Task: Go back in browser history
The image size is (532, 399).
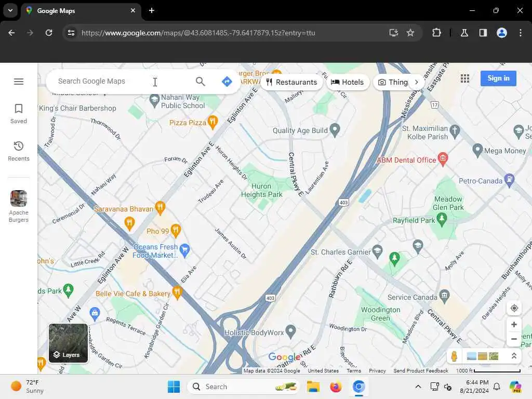Action: [x=11, y=33]
